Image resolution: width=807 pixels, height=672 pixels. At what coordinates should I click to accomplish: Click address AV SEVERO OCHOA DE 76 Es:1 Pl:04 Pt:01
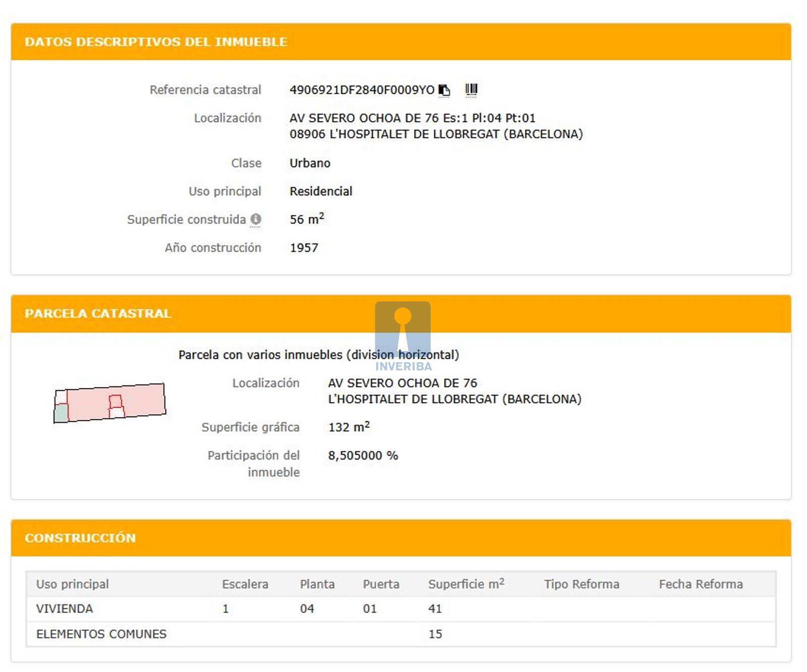pyautogui.click(x=412, y=118)
